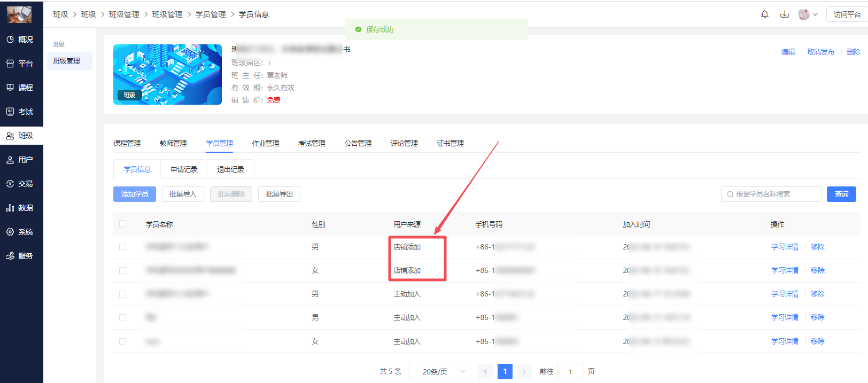Click the 访问平台 button
This screenshot has width=868, height=383.
pyautogui.click(x=847, y=14)
